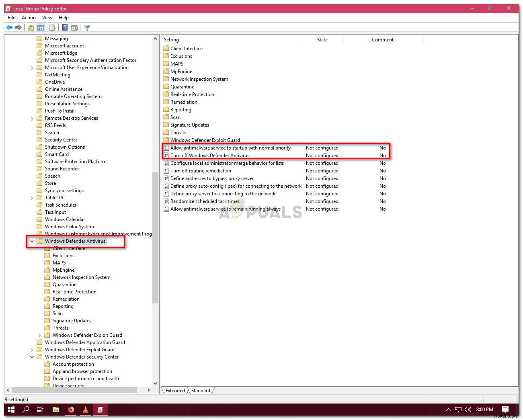Switch to the Standard tab
Viewport: 523px width, 420px height.
tap(200, 390)
